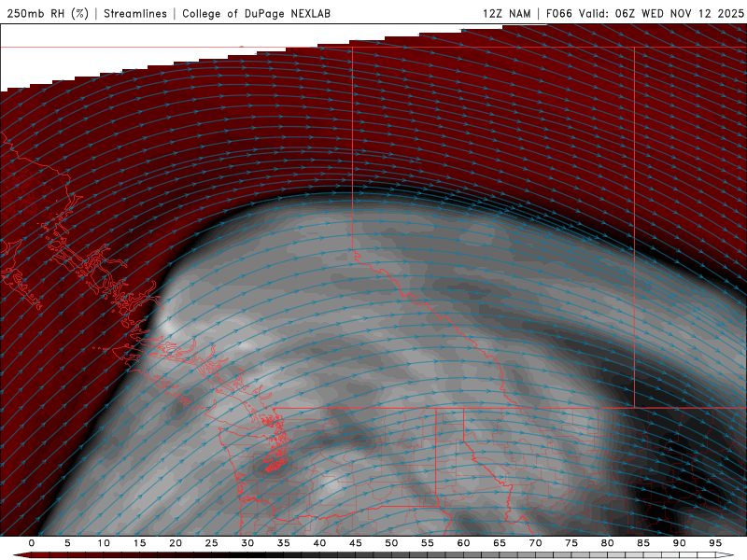Click the '12Z NAM' model run label
747x560 pixels.
pos(506,13)
